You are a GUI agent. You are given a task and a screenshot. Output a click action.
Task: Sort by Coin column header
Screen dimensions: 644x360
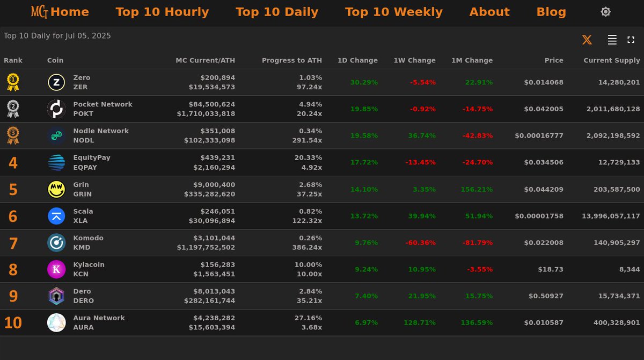(x=55, y=60)
